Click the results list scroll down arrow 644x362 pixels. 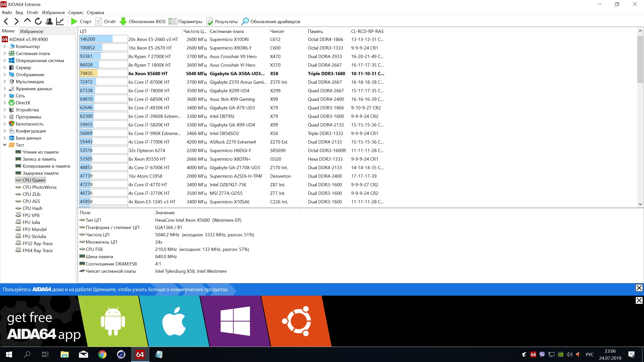640,204
